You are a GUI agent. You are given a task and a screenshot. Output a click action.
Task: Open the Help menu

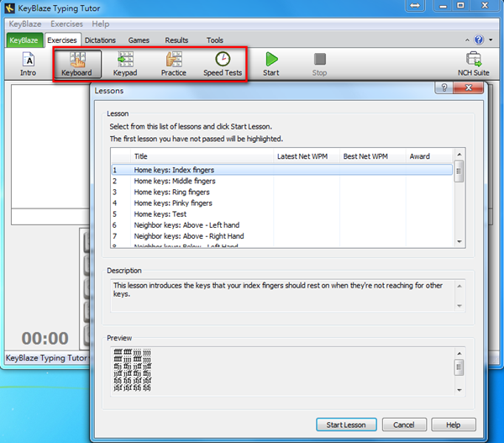pos(101,24)
